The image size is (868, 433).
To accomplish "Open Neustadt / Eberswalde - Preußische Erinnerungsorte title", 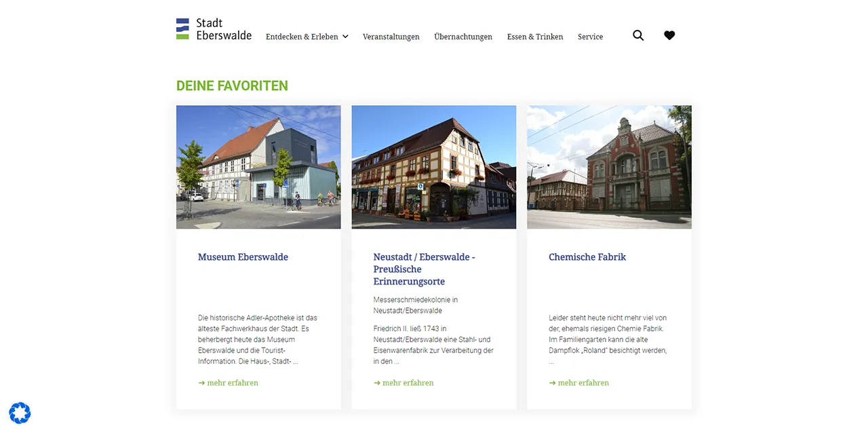I will [x=424, y=269].
